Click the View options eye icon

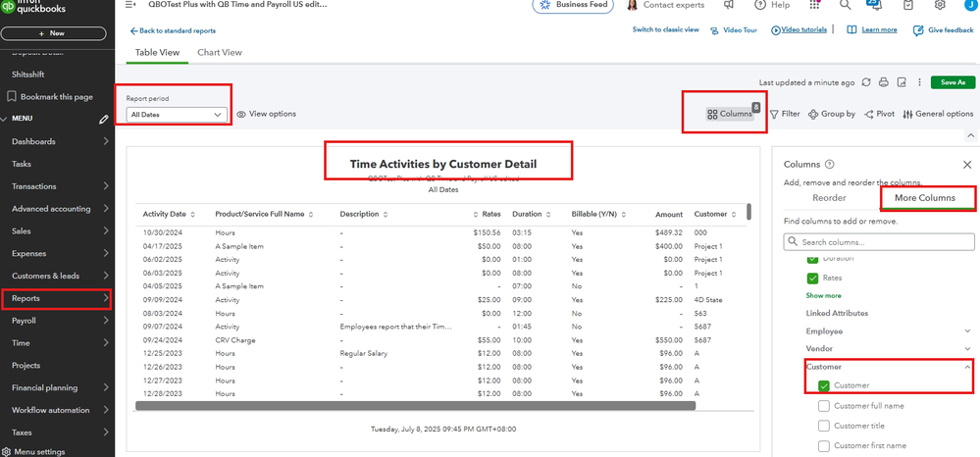click(x=241, y=115)
